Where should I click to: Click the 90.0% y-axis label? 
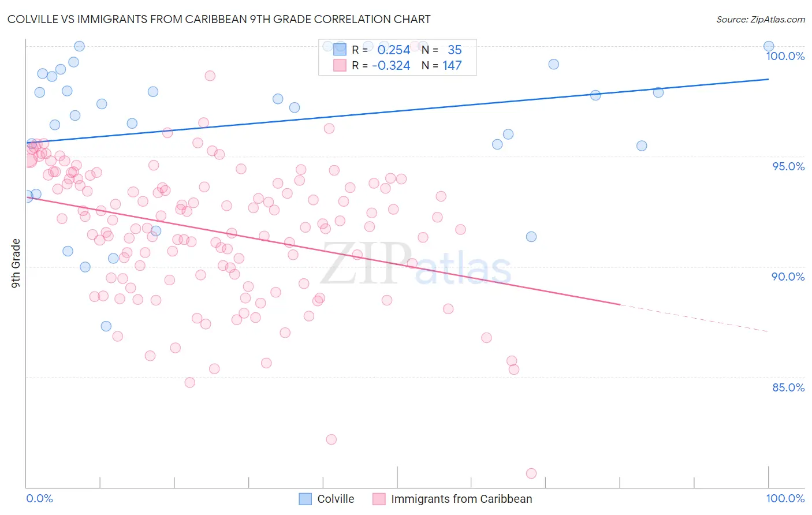788,277
